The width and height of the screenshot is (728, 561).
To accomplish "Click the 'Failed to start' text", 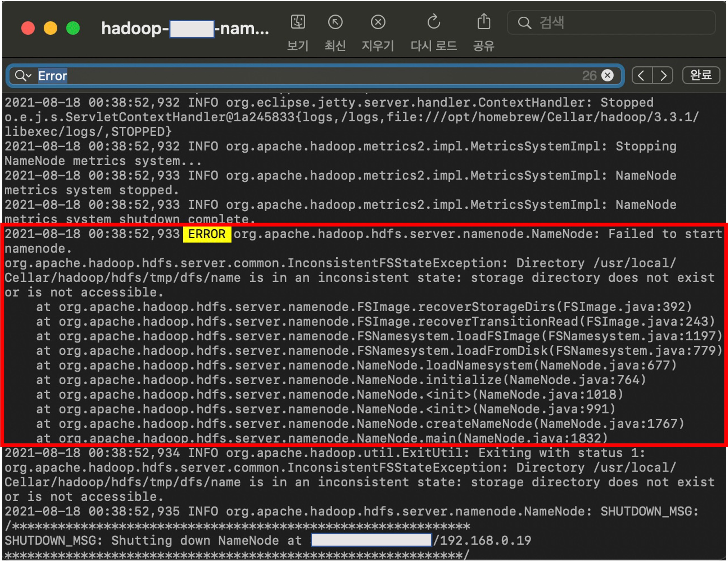I will [x=665, y=234].
